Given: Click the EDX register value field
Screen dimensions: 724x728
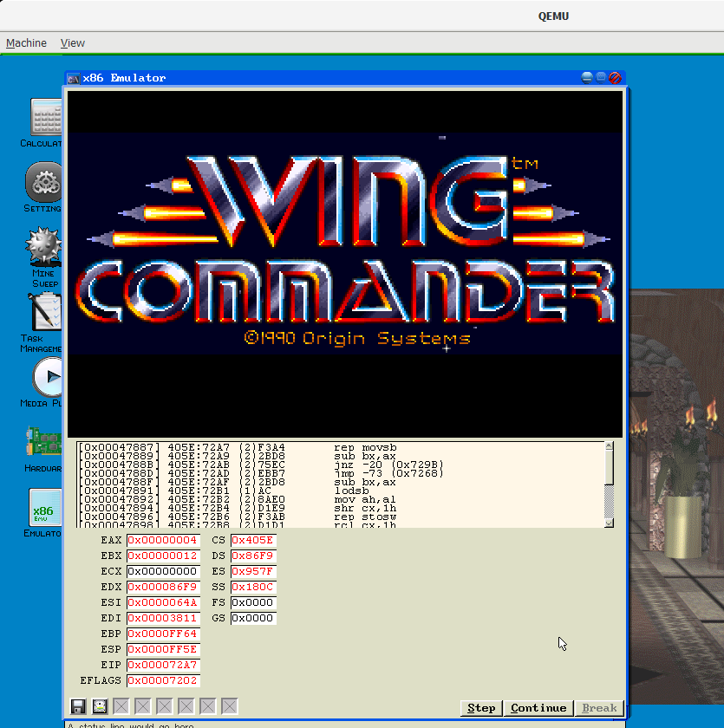Looking at the screenshot, I should (x=163, y=587).
